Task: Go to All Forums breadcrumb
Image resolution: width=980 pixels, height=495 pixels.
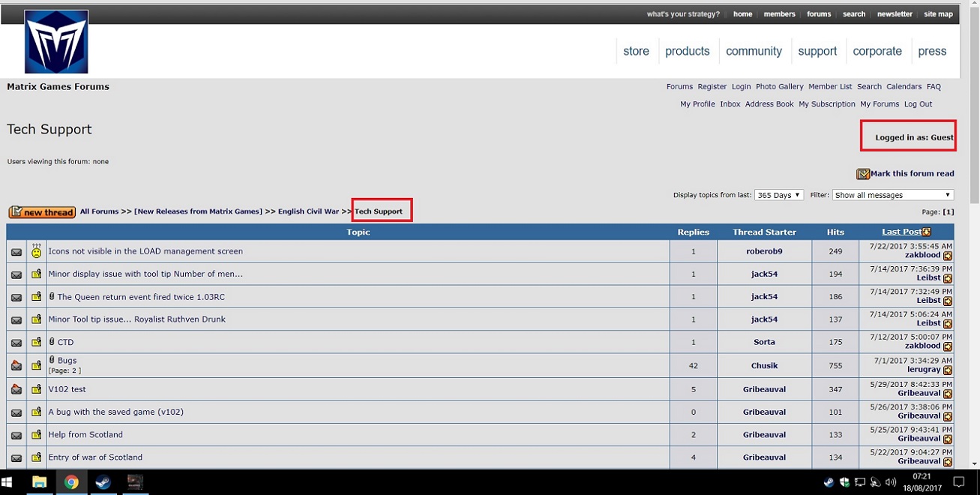Action: click(99, 211)
